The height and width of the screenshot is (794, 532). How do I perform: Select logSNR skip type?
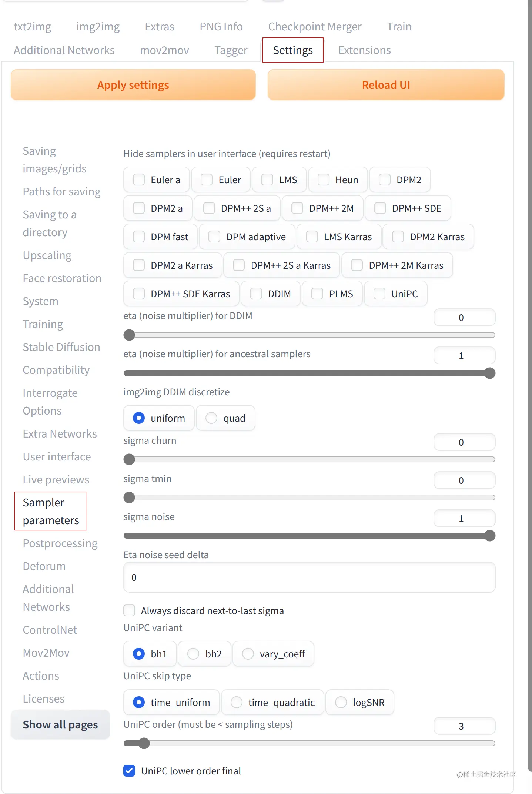[341, 702]
